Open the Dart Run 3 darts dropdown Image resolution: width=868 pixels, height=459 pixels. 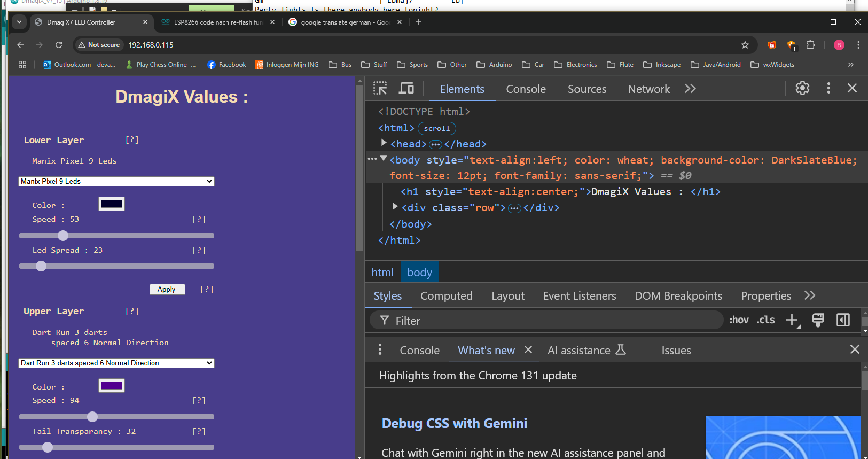116,363
